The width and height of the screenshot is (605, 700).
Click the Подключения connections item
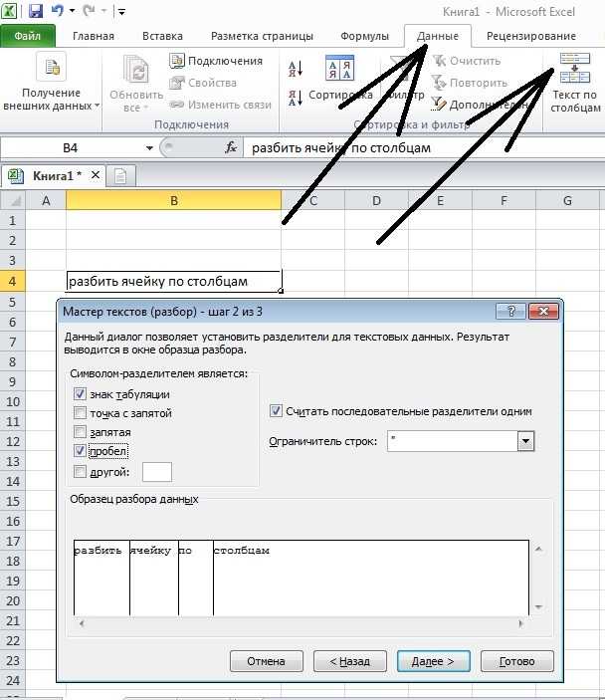pos(216,61)
